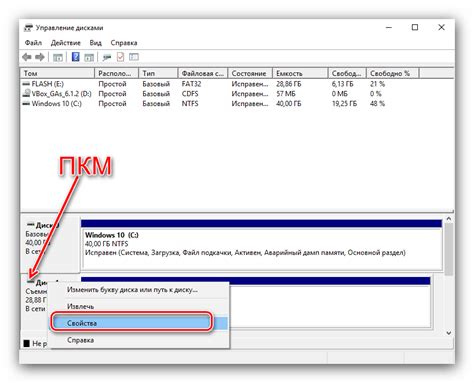
Task: Click the 21 % free percent cell
Action: pyautogui.click(x=377, y=84)
